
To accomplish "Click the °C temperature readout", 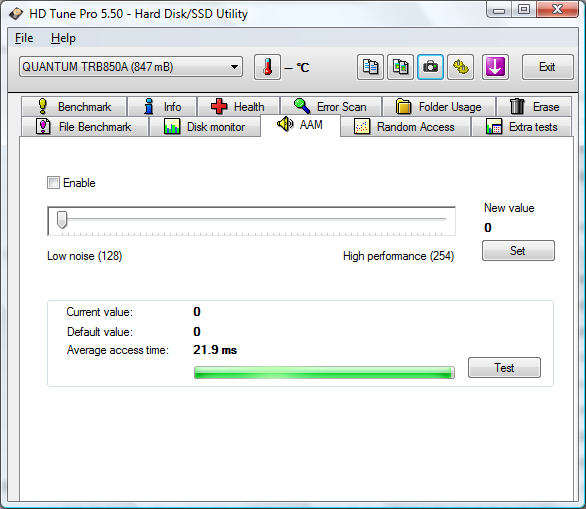I will (x=297, y=68).
